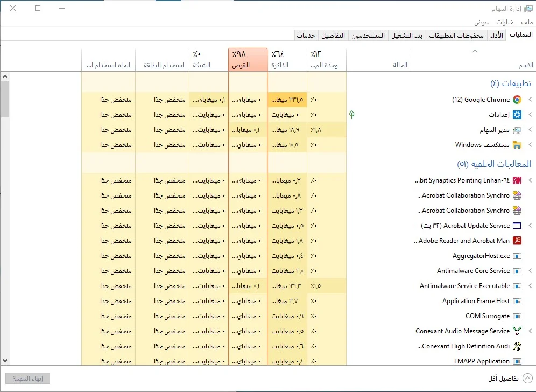
Task: Expand the Antimalware Service Executable row
Action: (x=530, y=286)
